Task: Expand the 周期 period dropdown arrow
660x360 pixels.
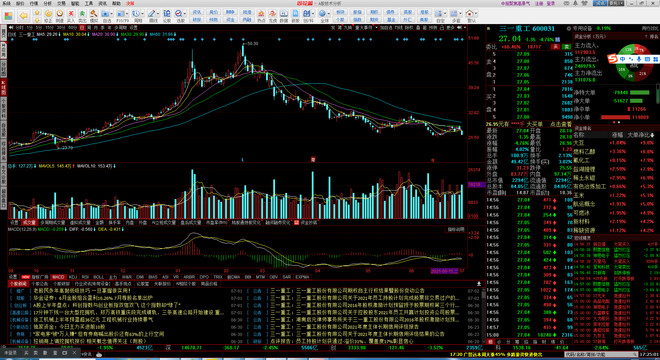Action: pos(143,14)
